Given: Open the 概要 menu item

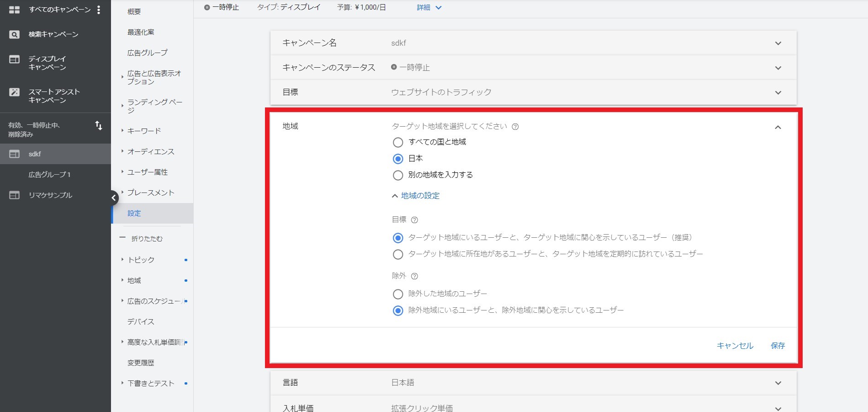Looking at the screenshot, I should click(134, 11).
